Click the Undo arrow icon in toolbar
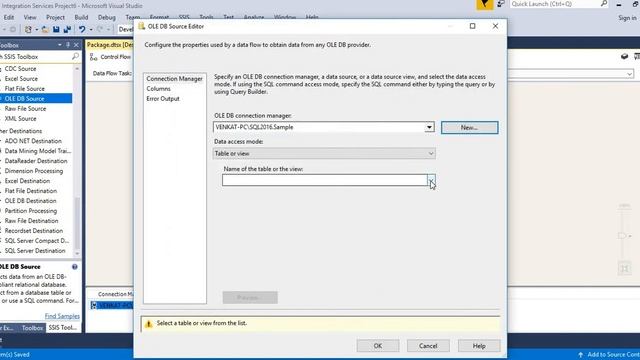 [82, 29]
